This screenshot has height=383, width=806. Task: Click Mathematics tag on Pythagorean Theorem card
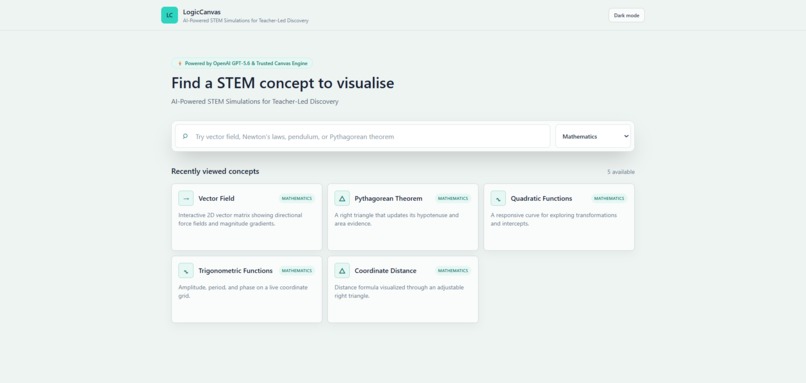453,198
